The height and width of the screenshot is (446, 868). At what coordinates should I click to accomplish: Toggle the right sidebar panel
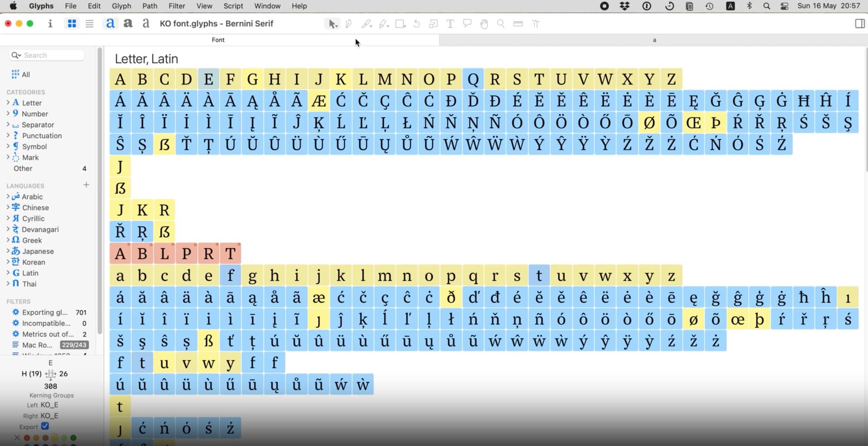[860, 23]
